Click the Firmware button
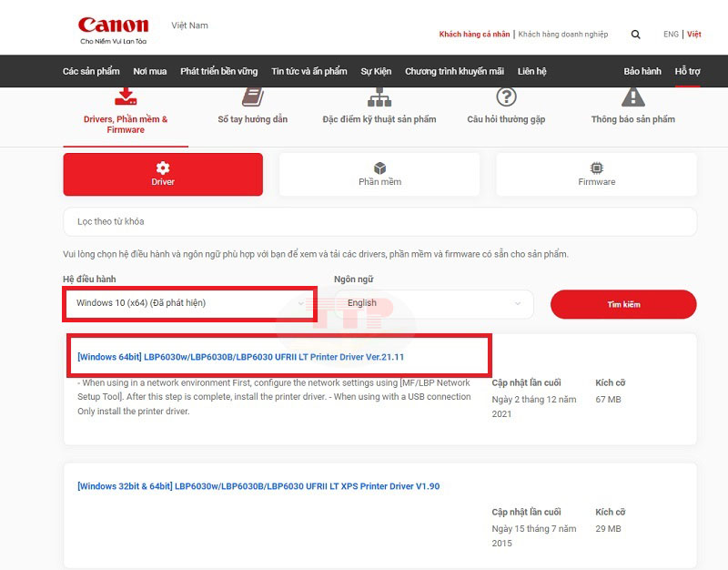The height and width of the screenshot is (570, 728). pos(597,174)
